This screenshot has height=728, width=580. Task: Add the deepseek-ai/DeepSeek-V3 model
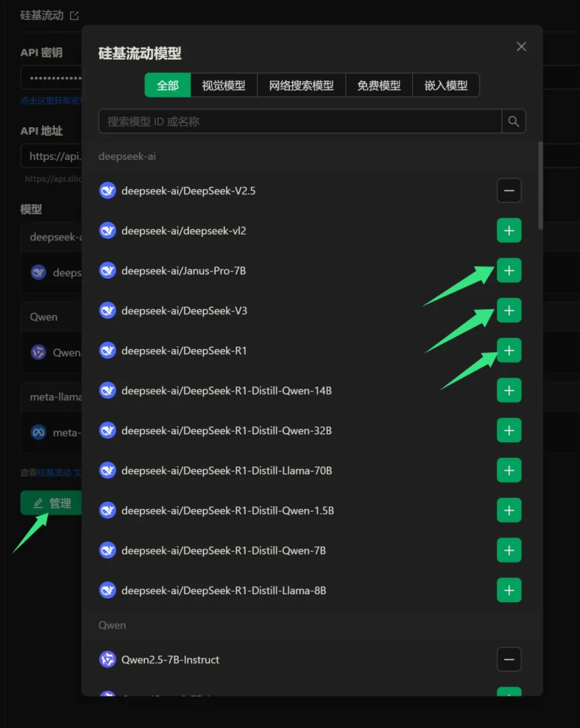click(x=509, y=311)
